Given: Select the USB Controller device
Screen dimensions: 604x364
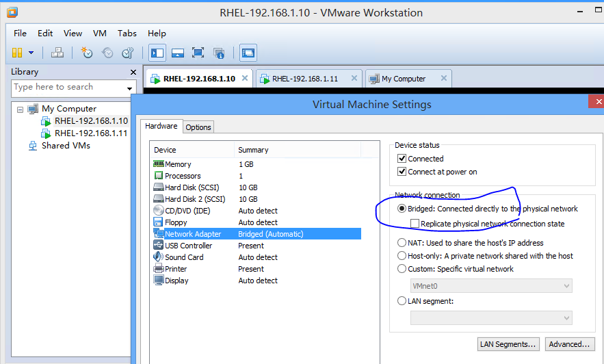Looking at the screenshot, I should tap(257, 246).
